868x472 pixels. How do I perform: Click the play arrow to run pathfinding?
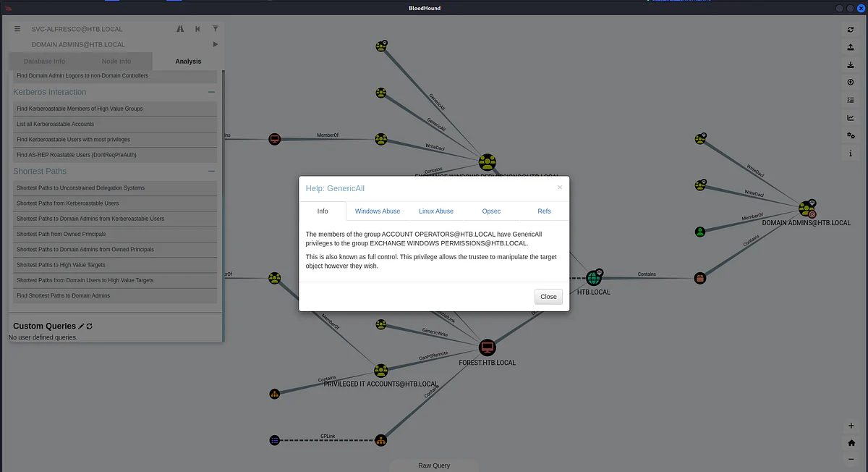tap(215, 44)
